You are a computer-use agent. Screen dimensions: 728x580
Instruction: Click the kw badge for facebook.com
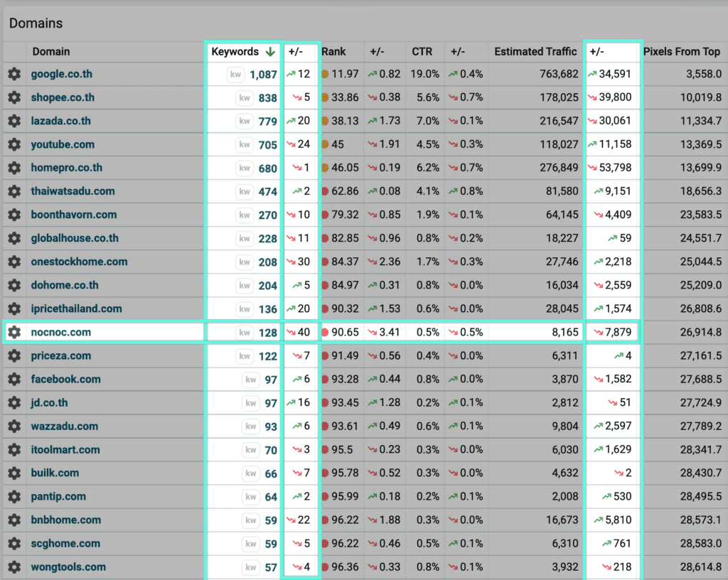251,380
